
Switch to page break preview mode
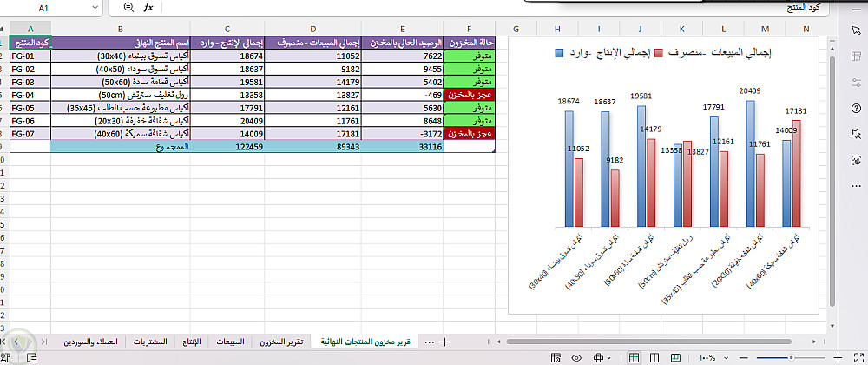[x=675, y=358]
